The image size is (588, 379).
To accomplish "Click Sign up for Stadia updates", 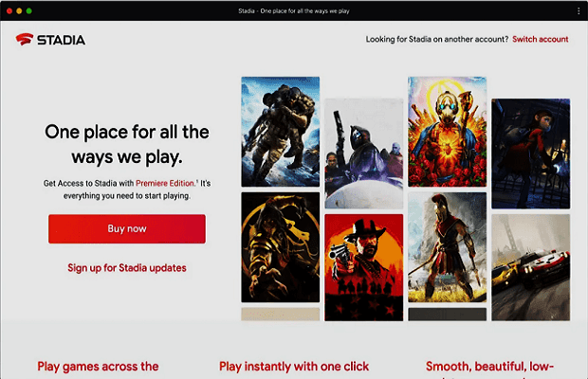I will 127,268.
